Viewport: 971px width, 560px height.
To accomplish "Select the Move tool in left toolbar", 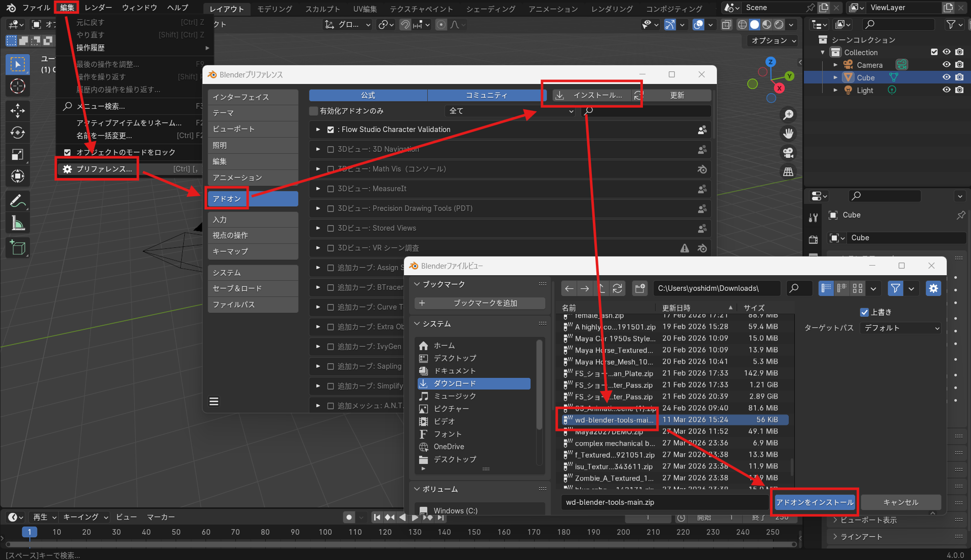I will 18,110.
